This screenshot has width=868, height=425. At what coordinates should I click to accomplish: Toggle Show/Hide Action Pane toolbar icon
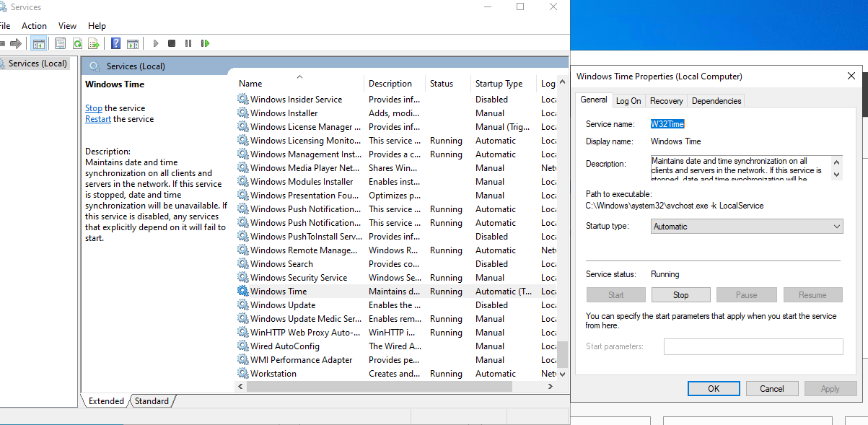coord(133,43)
